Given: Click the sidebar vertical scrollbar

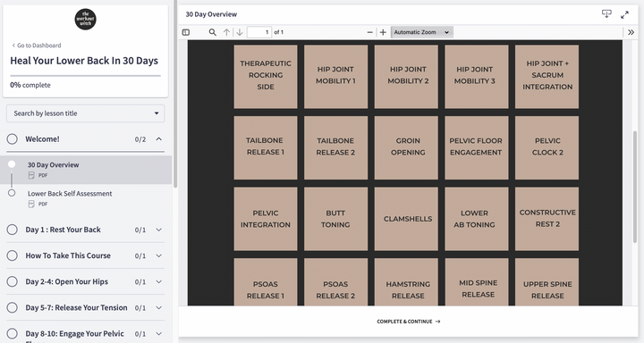Looking at the screenshot, I should click(x=175, y=95).
